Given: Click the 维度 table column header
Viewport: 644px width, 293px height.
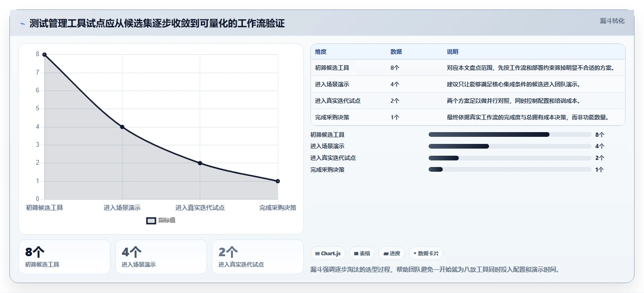Looking at the screenshot, I should click(321, 52).
